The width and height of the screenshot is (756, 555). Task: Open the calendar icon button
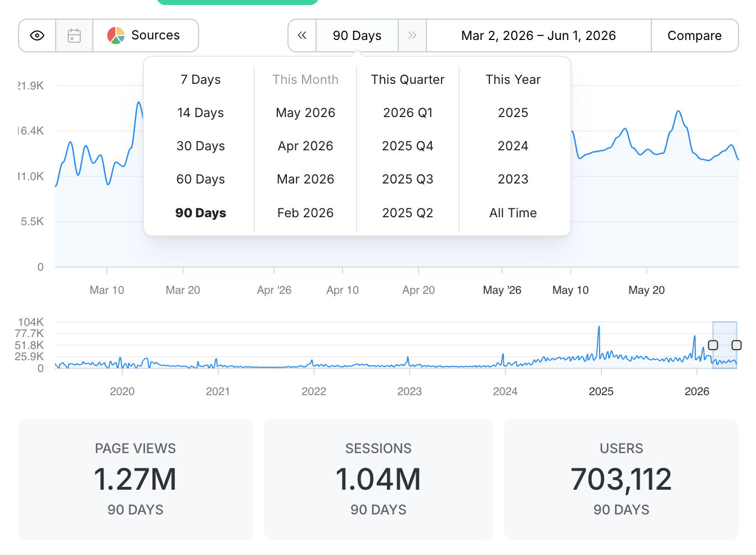click(x=74, y=35)
